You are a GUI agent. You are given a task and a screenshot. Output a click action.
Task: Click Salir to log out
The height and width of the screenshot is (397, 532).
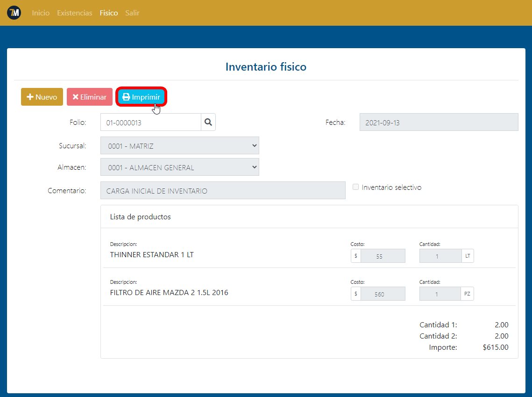click(132, 13)
